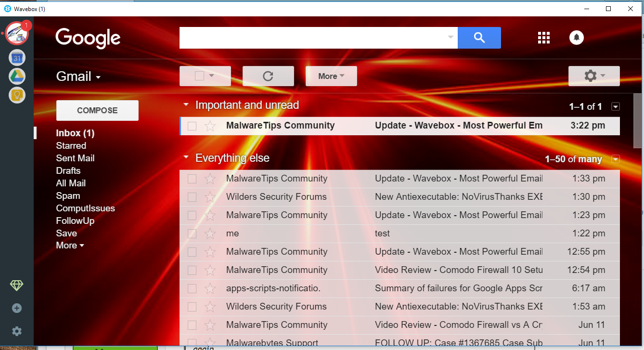Open the More actions dropdown in toolbar

coord(331,76)
